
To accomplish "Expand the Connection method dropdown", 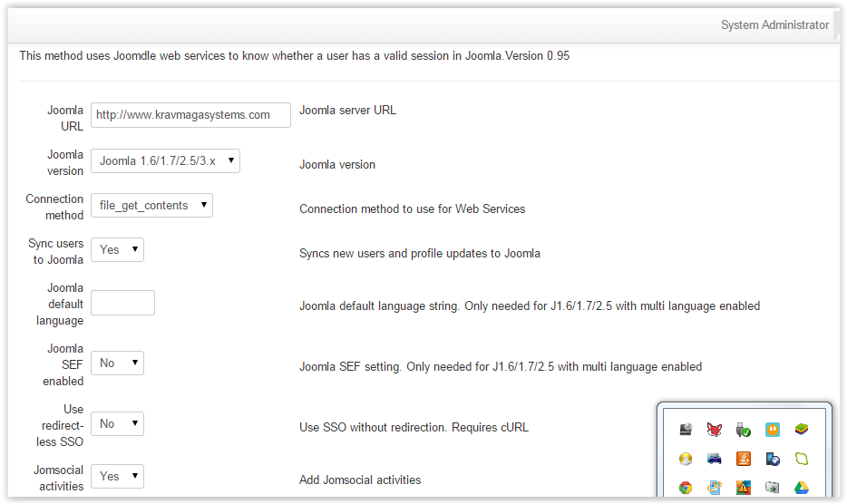I will (151, 205).
